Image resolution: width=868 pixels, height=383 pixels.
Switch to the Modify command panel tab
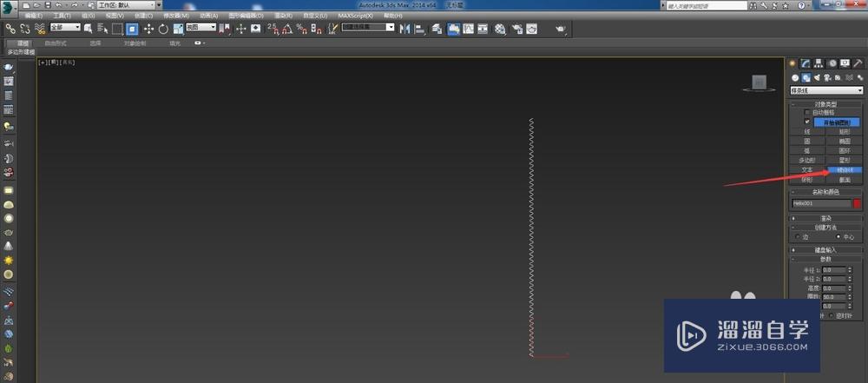806,63
